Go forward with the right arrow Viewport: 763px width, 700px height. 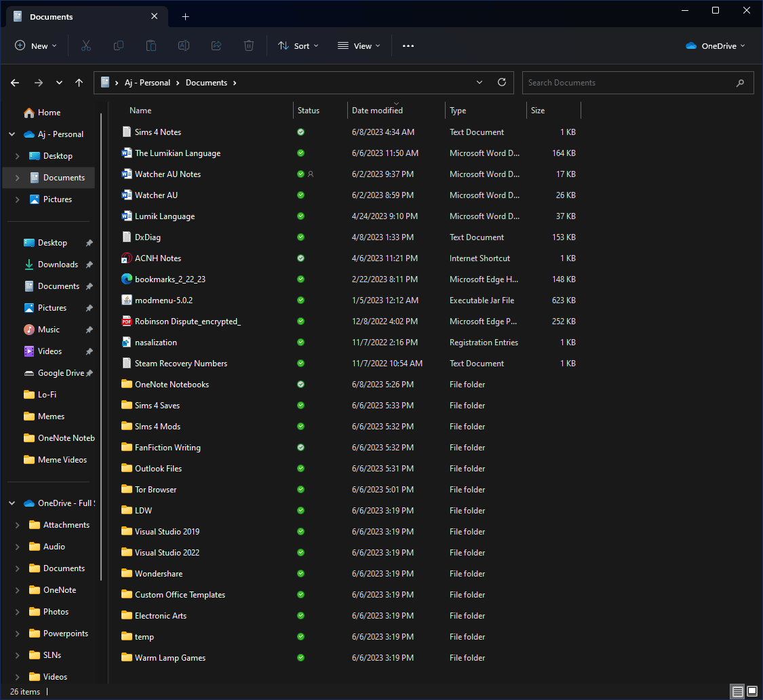[39, 83]
